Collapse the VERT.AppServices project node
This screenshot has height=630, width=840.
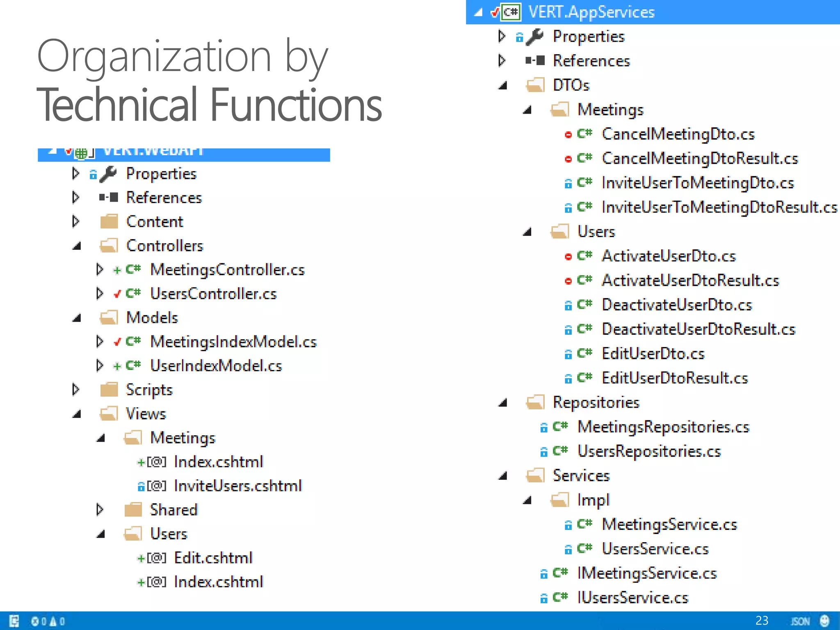click(x=478, y=13)
